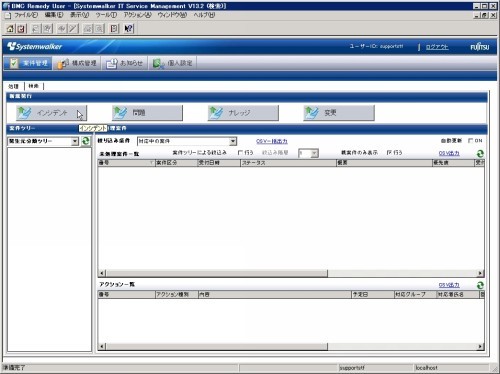Click the アクション種別 column header
The height and width of the screenshot is (374, 500).
click(x=177, y=295)
